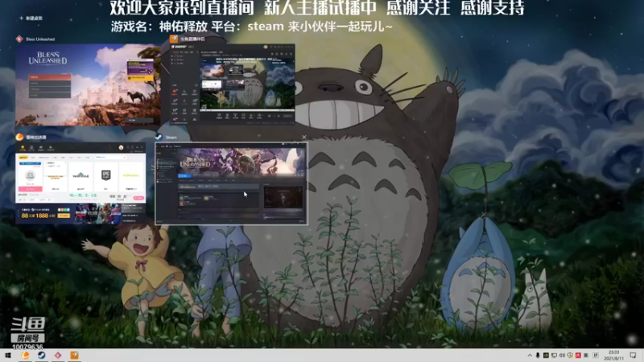Select the Bless Unleashed window thumbnail
The width and height of the screenshot is (644, 362).
coord(88,84)
